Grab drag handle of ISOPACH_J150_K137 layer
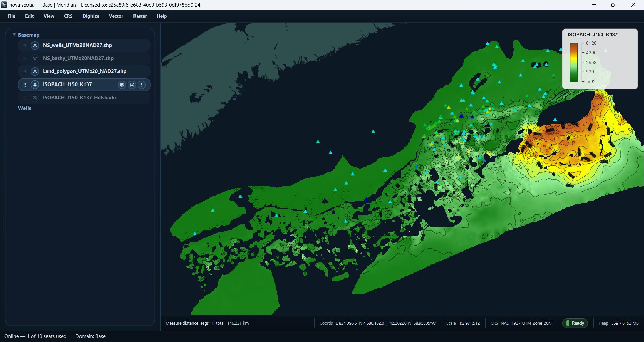644x342 pixels. tap(25, 85)
